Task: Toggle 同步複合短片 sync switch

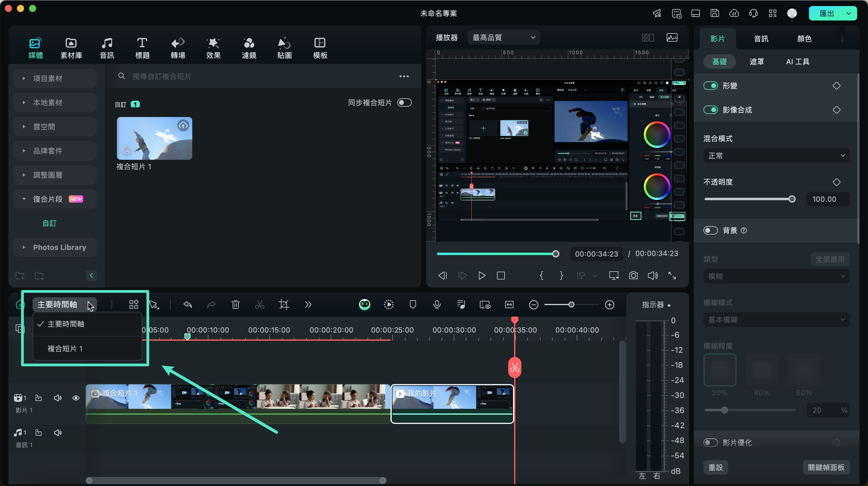Action: point(404,103)
